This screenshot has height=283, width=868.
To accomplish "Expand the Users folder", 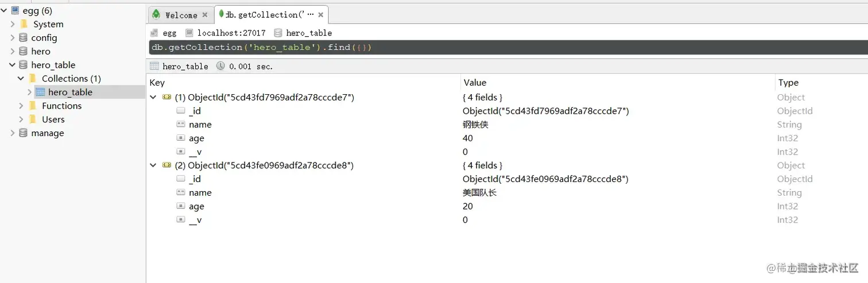I will 21,119.
